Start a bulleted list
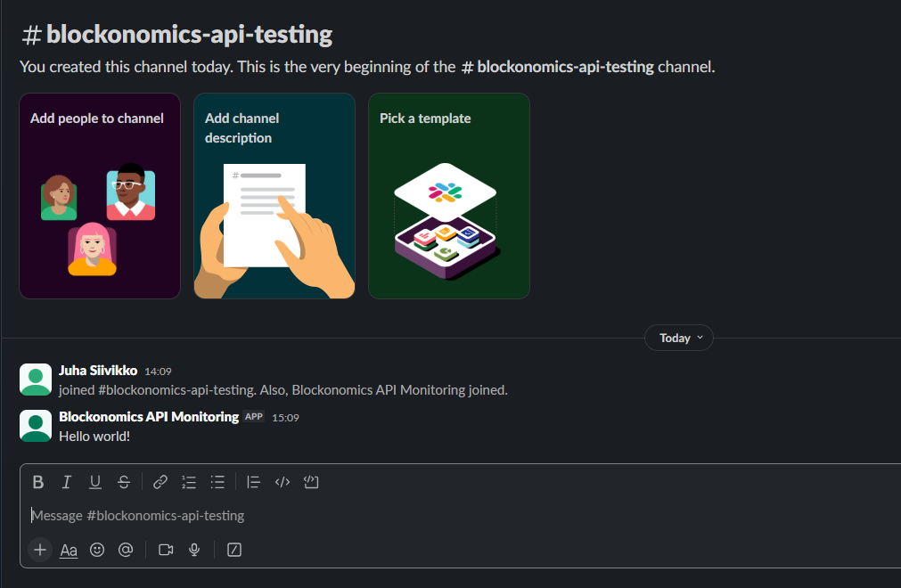The image size is (901, 588). [x=217, y=482]
